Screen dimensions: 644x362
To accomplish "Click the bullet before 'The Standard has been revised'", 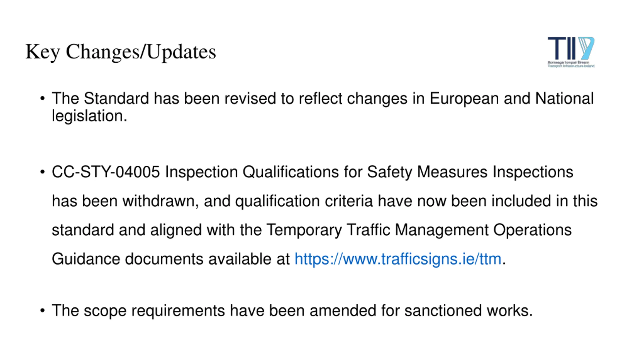I will pyautogui.click(x=43, y=99).
